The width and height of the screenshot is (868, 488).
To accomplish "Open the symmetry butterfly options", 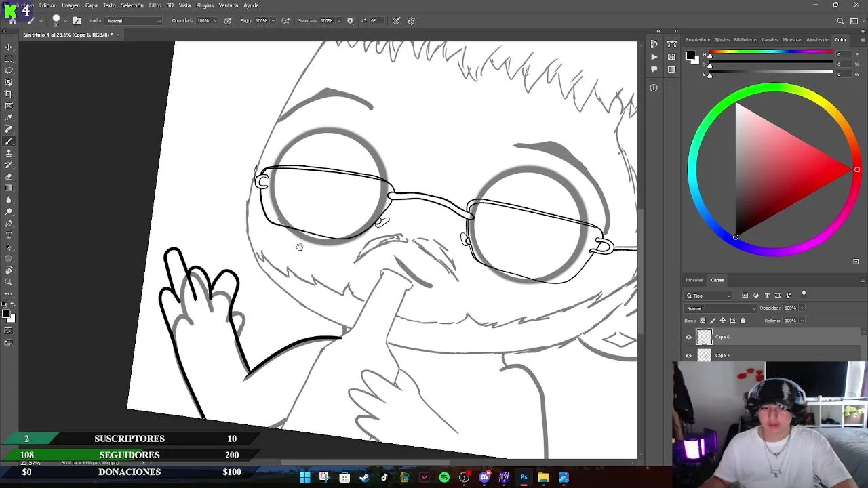I will [x=411, y=21].
